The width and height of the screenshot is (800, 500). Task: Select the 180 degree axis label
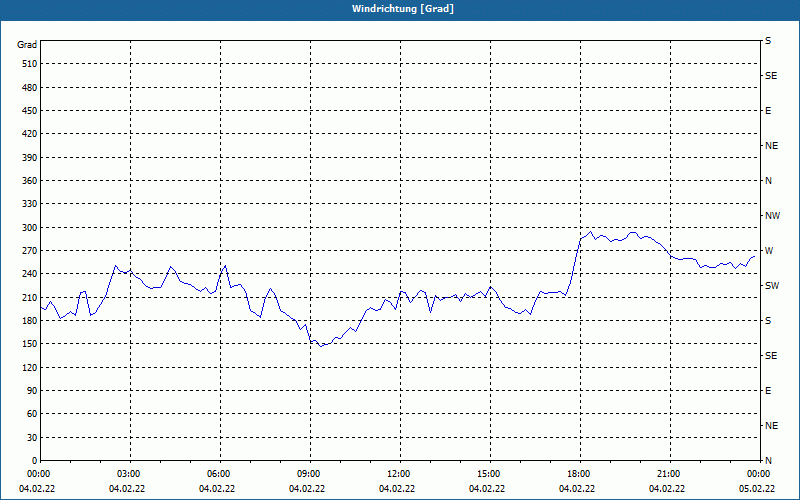tap(30, 321)
